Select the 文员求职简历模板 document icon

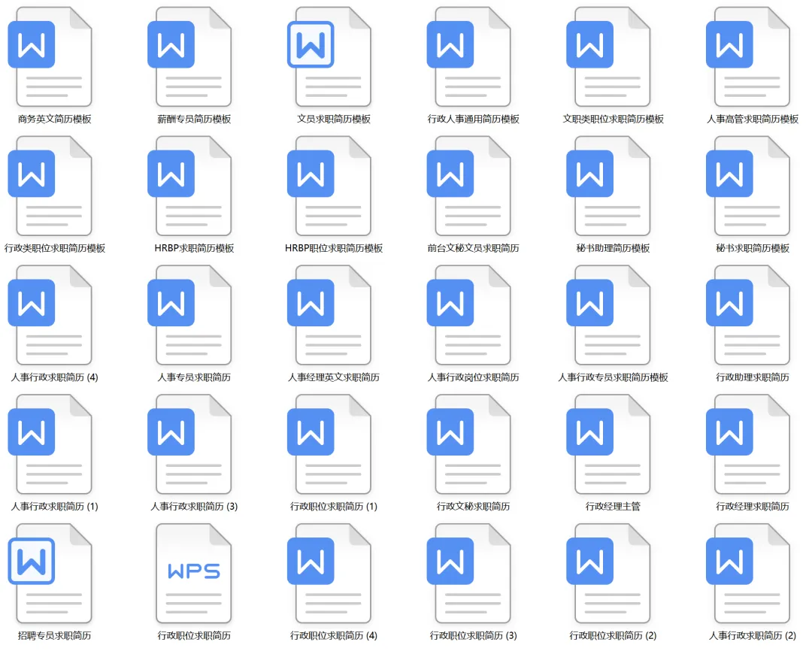click(x=329, y=57)
